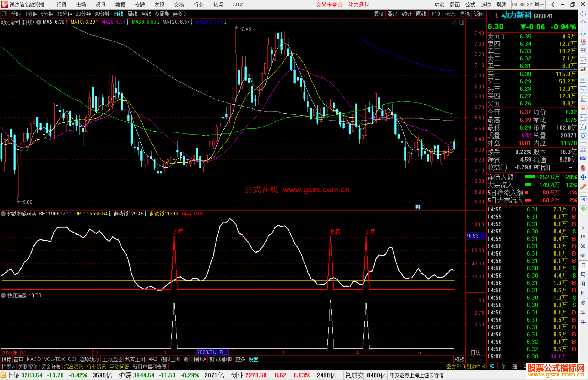This screenshot has height=380, width=588.
Task: Open the F10 sidebar icon
Action: [583, 90]
